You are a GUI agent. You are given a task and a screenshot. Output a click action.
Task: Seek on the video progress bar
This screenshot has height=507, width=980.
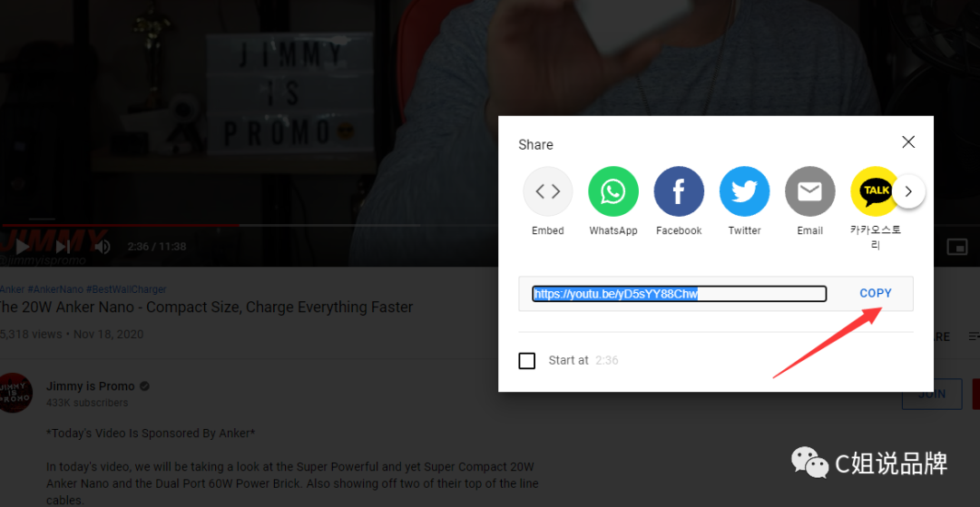[250, 225]
